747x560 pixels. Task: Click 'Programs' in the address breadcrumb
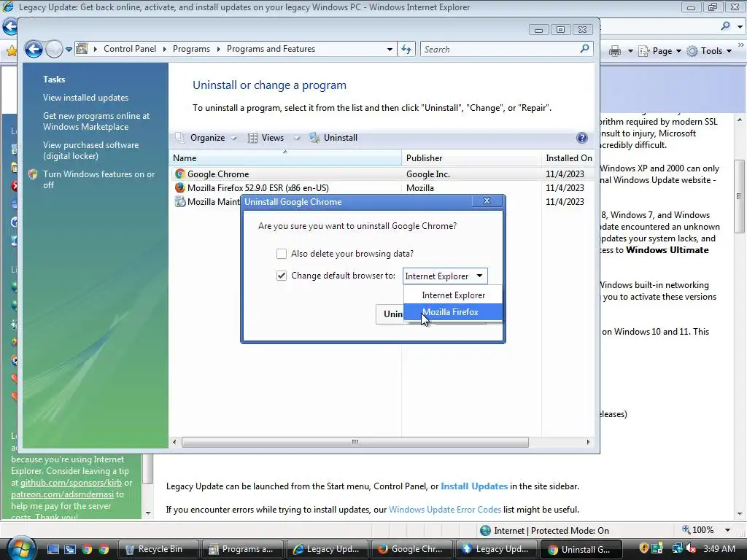pyautogui.click(x=191, y=49)
